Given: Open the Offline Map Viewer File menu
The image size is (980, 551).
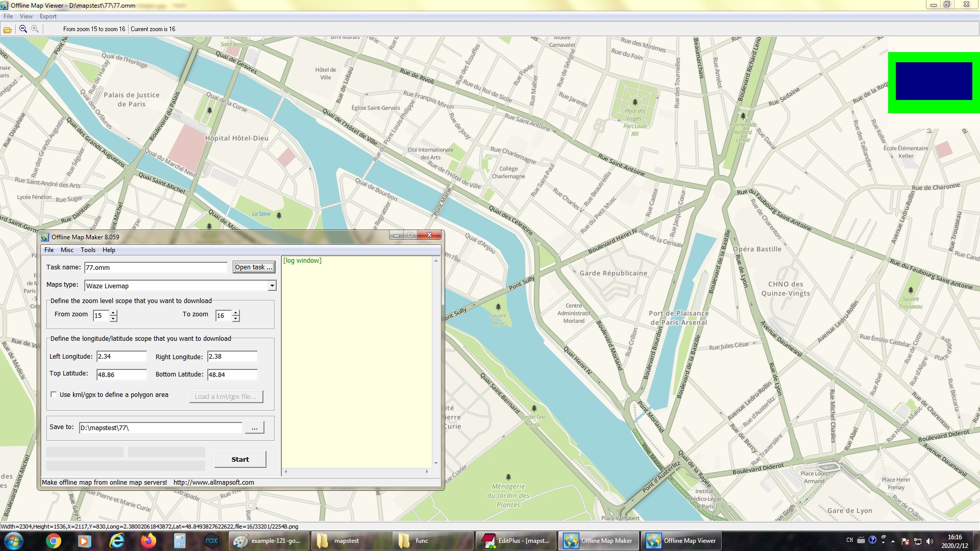Looking at the screenshot, I should point(8,16).
